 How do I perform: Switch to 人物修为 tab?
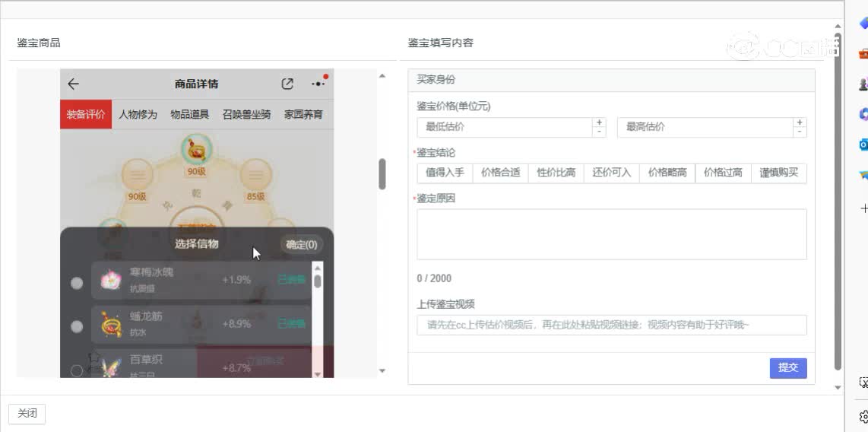point(138,115)
